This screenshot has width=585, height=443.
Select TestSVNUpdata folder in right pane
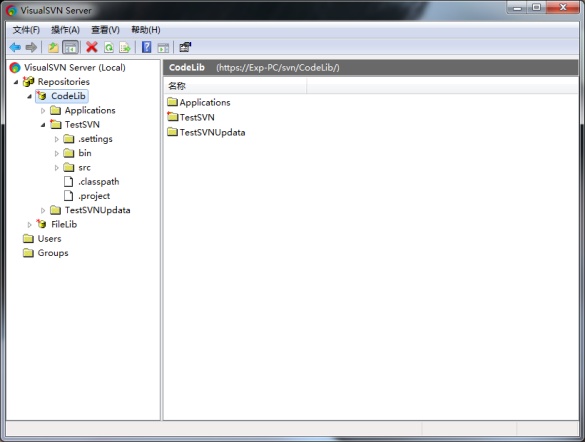pos(206,132)
